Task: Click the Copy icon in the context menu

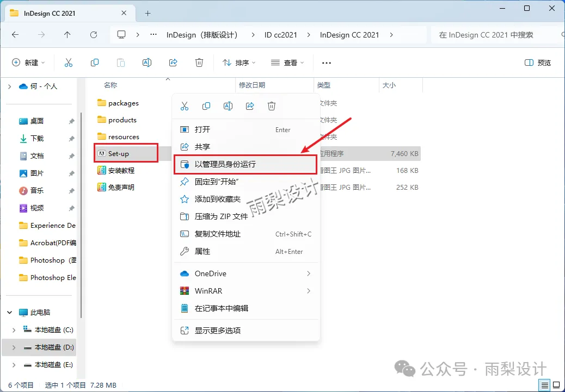Action: point(206,106)
